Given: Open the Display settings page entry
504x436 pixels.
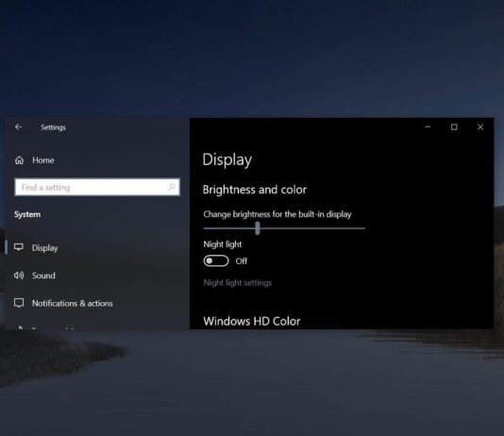Looking at the screenshot, I should pyautogui.click(x=44, y=247).
